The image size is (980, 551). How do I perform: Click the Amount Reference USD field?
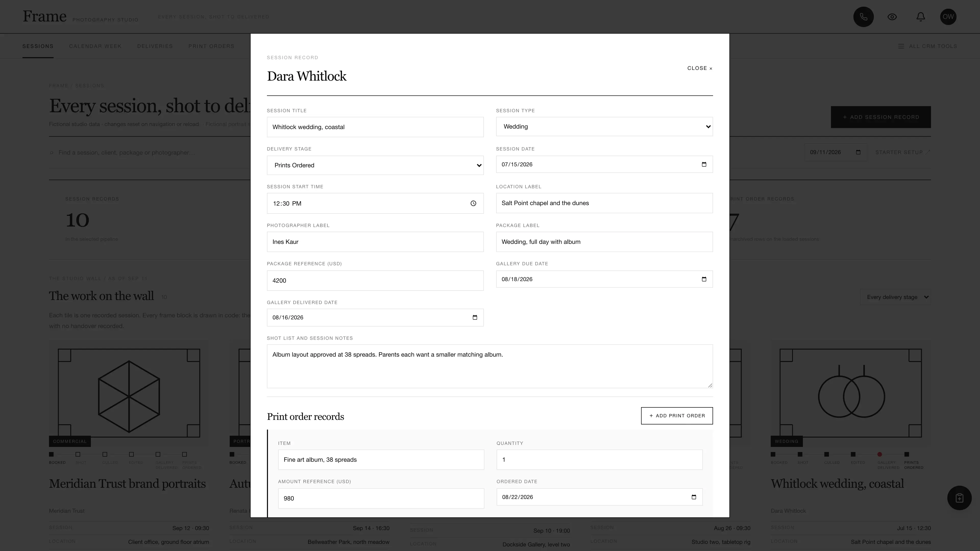coord(381,498)
